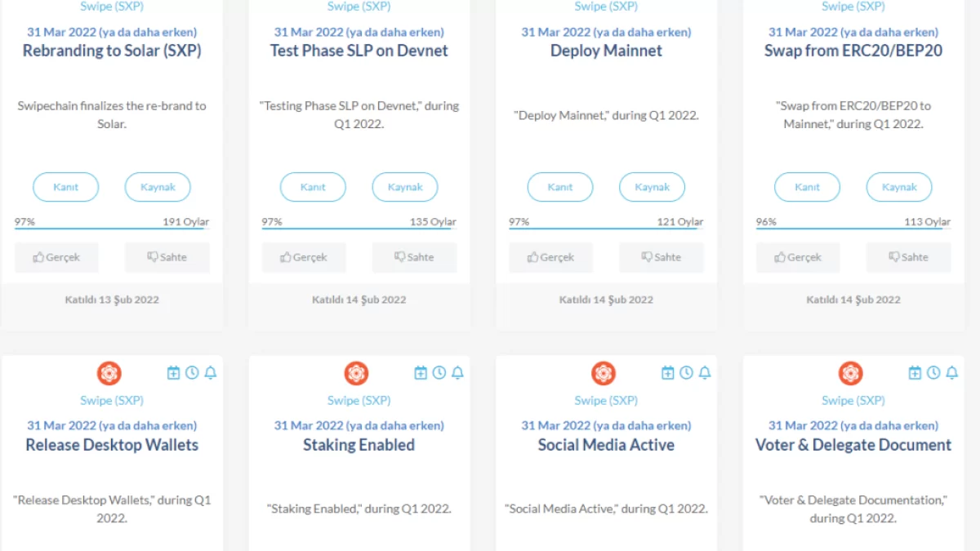The image size is (980, 551).
Task: Click the Release Desktop Wallets event heading
Action: 112,445
